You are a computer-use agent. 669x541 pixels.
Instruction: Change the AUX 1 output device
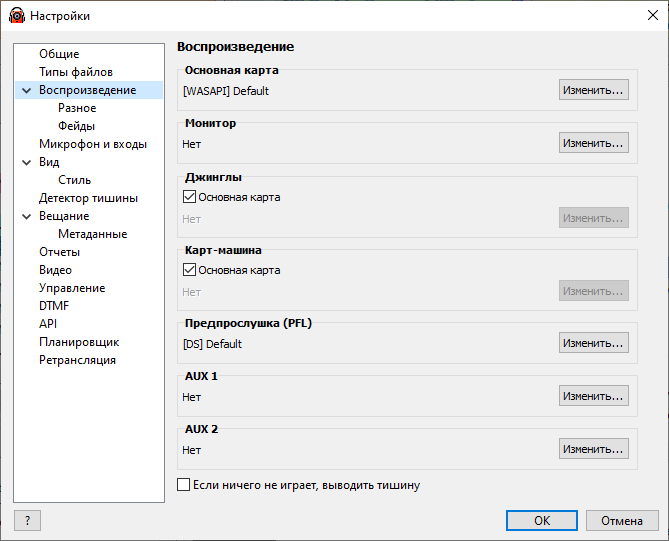tap(593, 396)
